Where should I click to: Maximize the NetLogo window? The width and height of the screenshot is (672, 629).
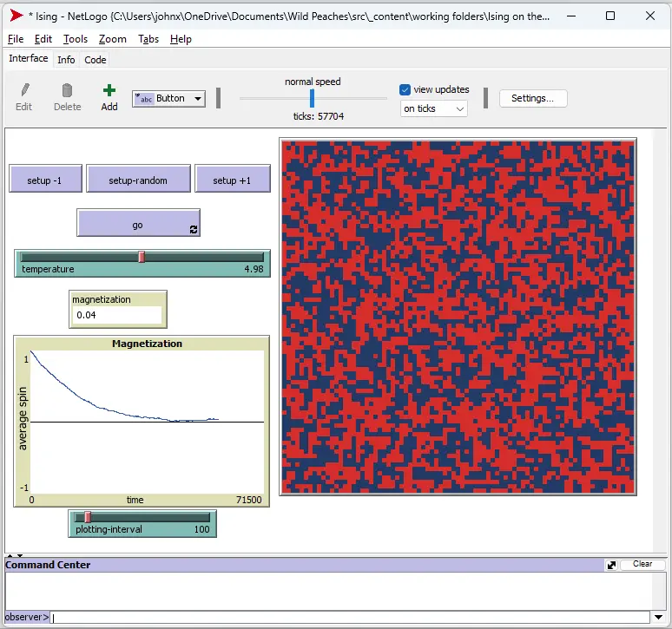[x=610, y=16]
